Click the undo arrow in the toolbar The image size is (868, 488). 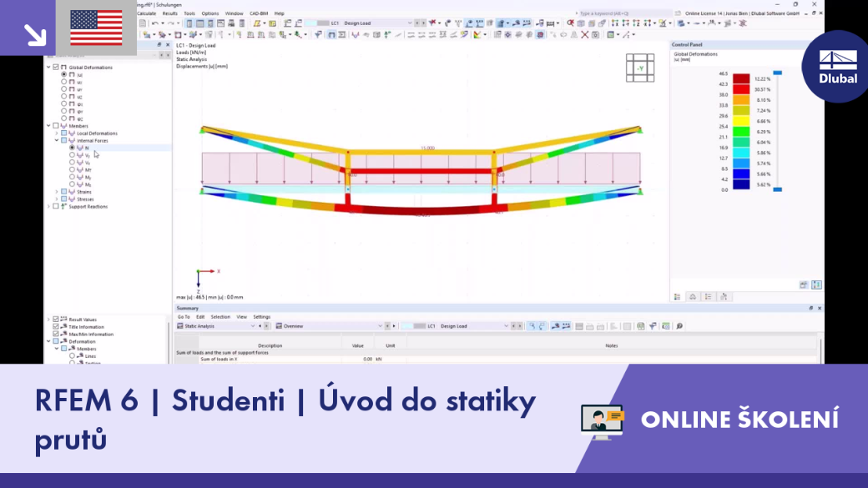(x=155, y=23)
